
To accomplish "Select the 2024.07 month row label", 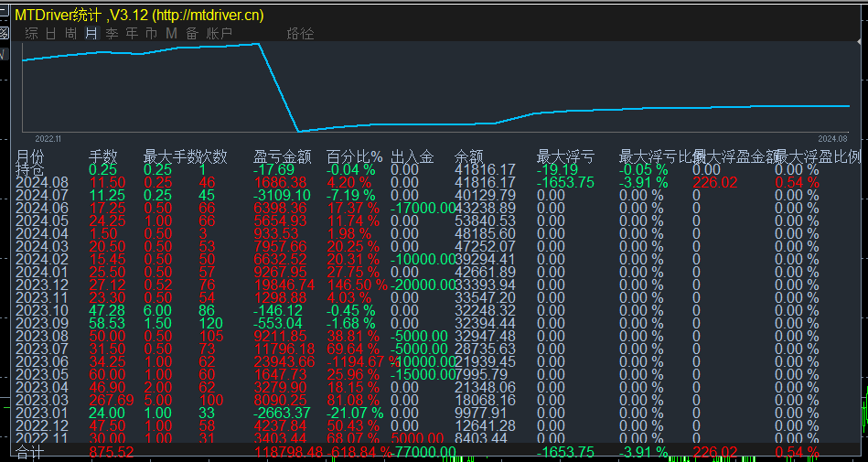I will click(42, 195).
